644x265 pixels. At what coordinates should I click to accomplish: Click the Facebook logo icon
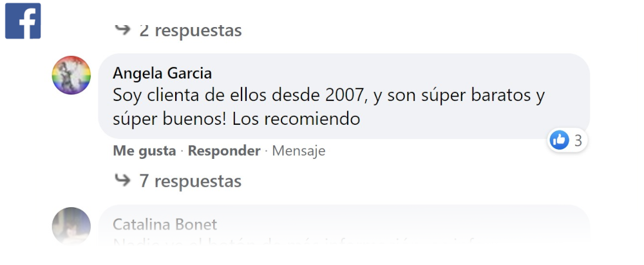click(23, 21)
